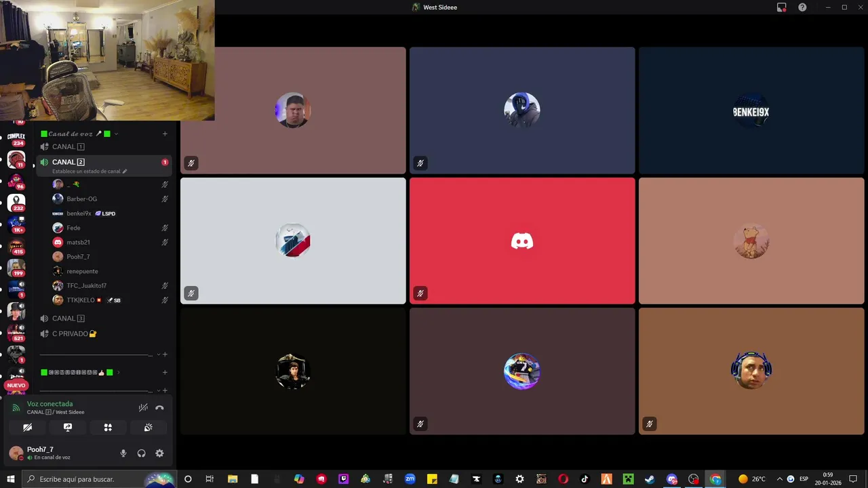Deafen audio with the headphones icon
This screenshot has height=488, width=868.
(141, 453)
